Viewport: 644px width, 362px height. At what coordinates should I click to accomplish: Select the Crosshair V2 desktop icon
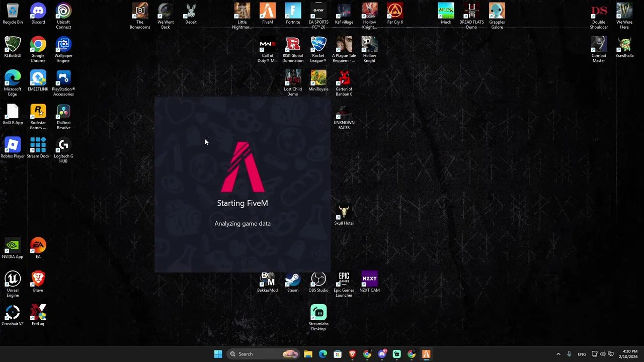[x=13, y=316]
